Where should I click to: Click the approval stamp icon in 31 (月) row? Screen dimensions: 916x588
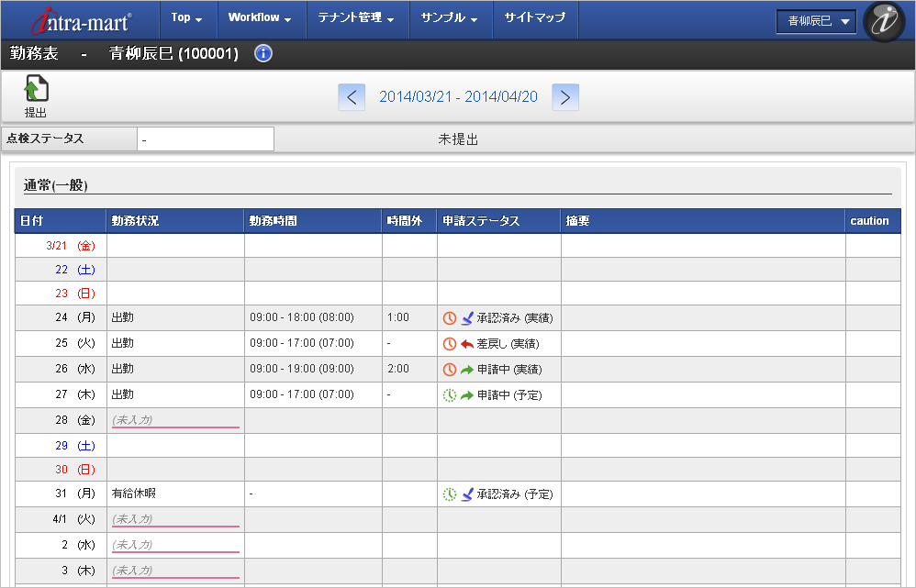pyautogui.click(x=467, y=494)
